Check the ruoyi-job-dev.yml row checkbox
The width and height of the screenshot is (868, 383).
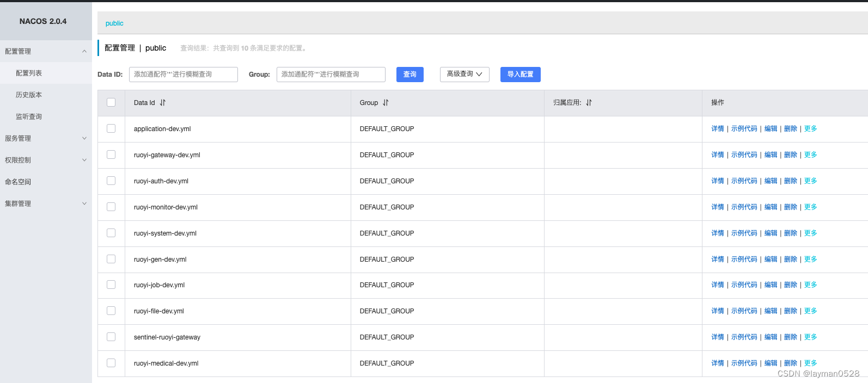point(111,285)
